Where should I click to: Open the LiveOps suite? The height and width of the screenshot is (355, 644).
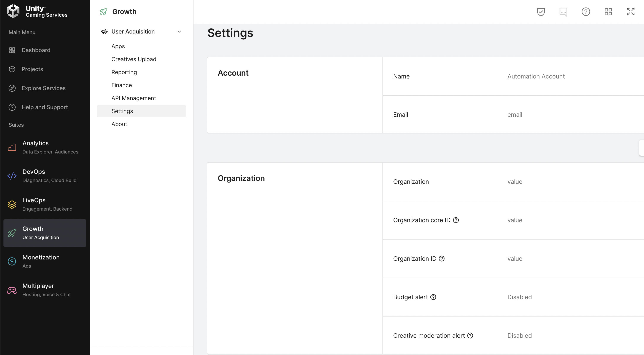tap(45, 204)
